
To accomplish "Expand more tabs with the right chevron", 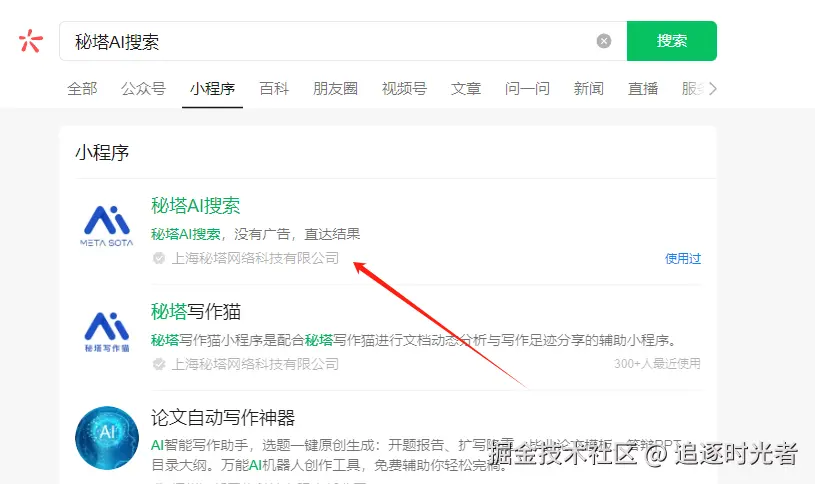I will (713, 88).
